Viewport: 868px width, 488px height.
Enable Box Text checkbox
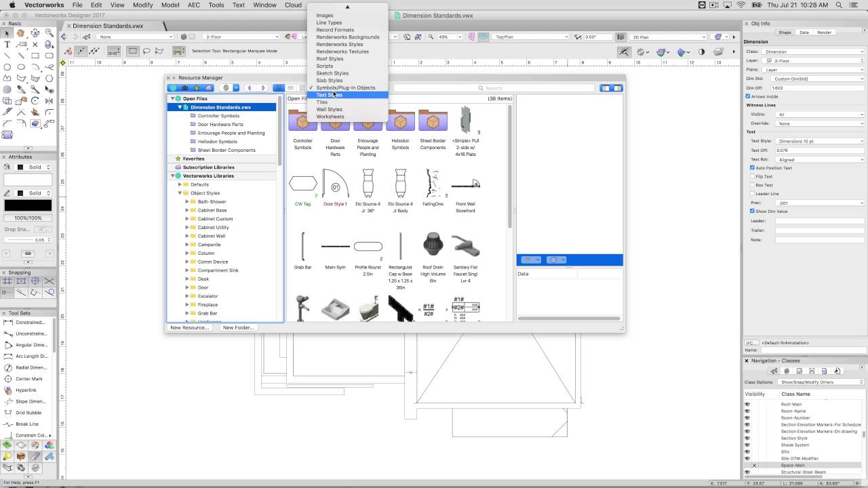[x=752, y=185]
